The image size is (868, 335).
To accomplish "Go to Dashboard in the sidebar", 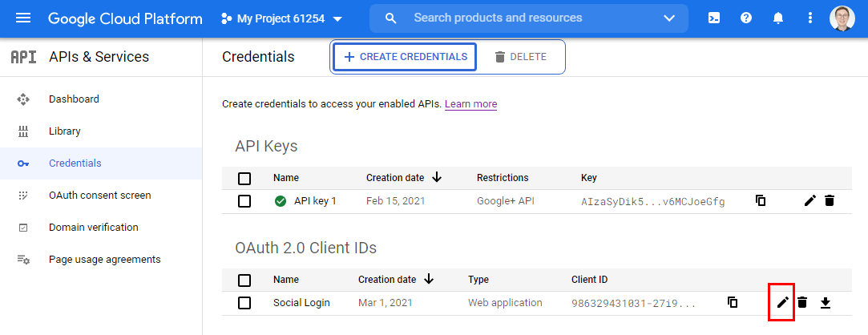I will [x=101, y=99].
